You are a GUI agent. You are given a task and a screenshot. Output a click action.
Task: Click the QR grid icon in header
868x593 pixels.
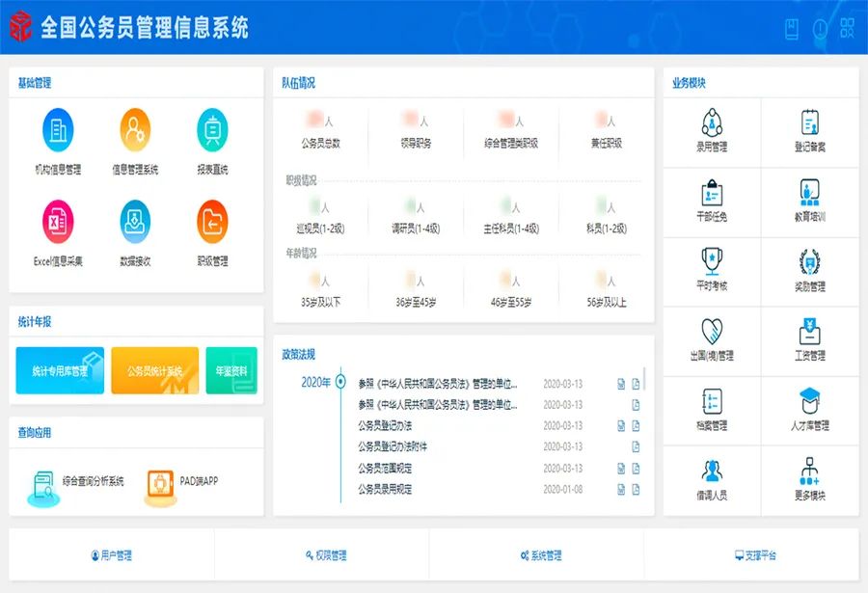[848, 29]
